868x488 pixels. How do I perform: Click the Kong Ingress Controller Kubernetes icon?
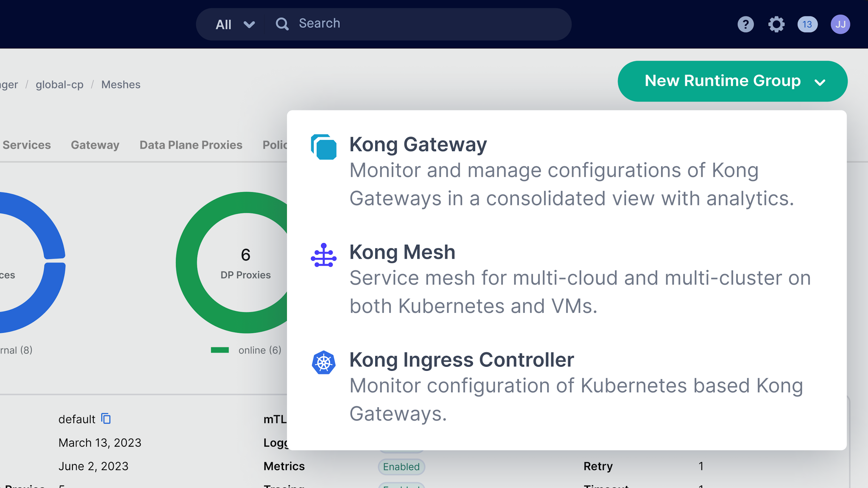click(x=323, y=362)
